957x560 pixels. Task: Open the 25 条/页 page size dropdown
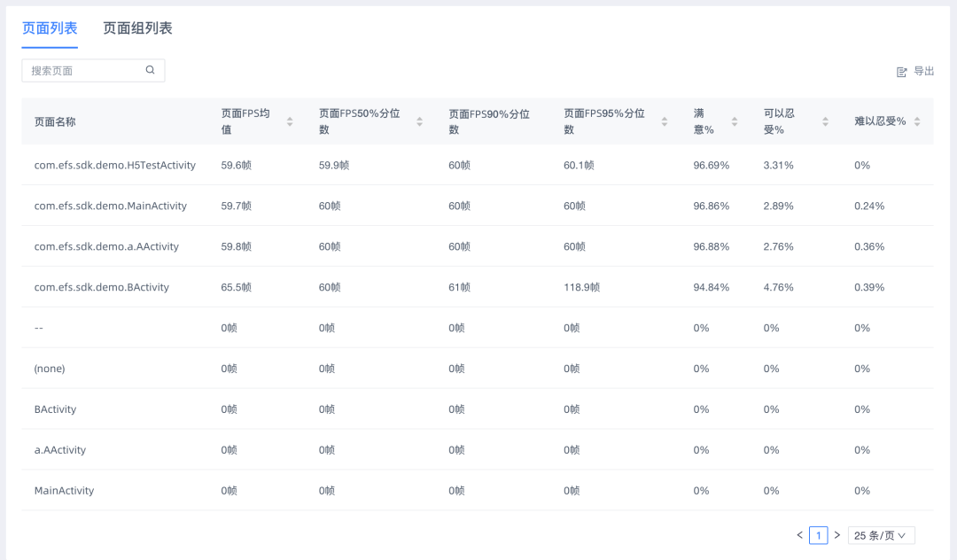tap(882, 535)
